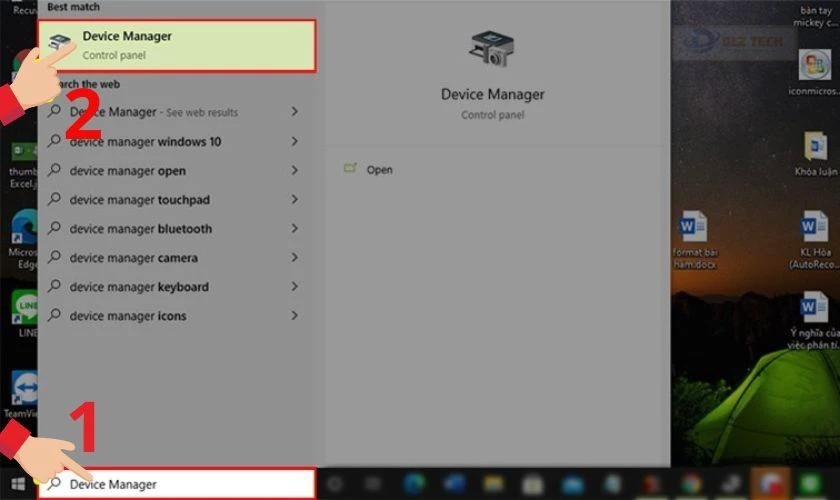840x500 pixels.
Task: Expand the 'device manager windows 10' chevron
Action: pos(295,141)
